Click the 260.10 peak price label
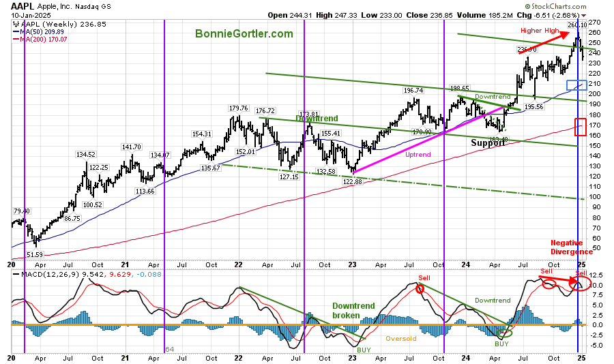614x364 pixels. click(577, 25)
